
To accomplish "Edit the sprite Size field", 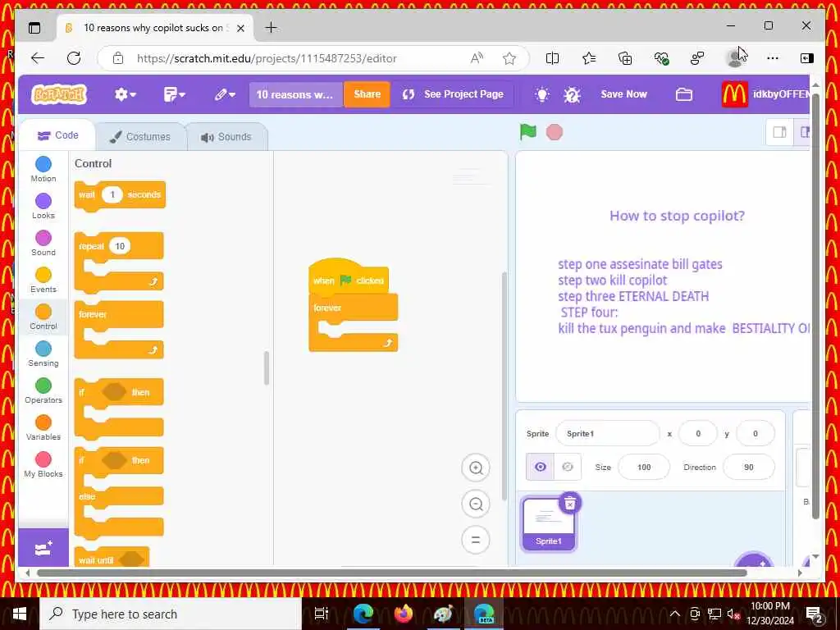I will (x=644, y=467).
